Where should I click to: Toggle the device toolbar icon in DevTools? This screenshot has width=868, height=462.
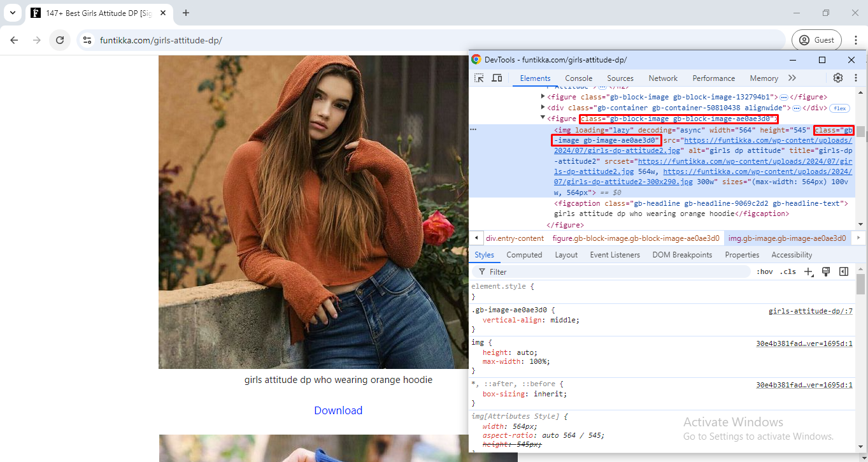pos(497,78)
